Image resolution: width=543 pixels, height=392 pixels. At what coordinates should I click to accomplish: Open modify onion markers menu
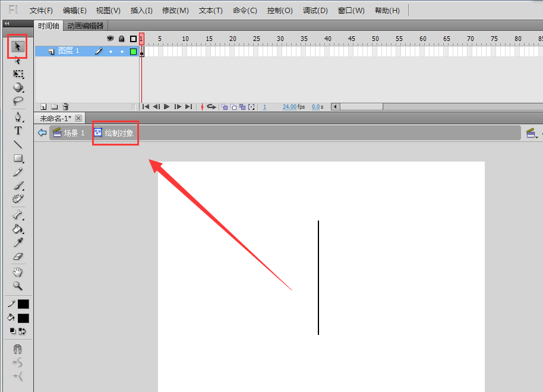tap(252, 107)
